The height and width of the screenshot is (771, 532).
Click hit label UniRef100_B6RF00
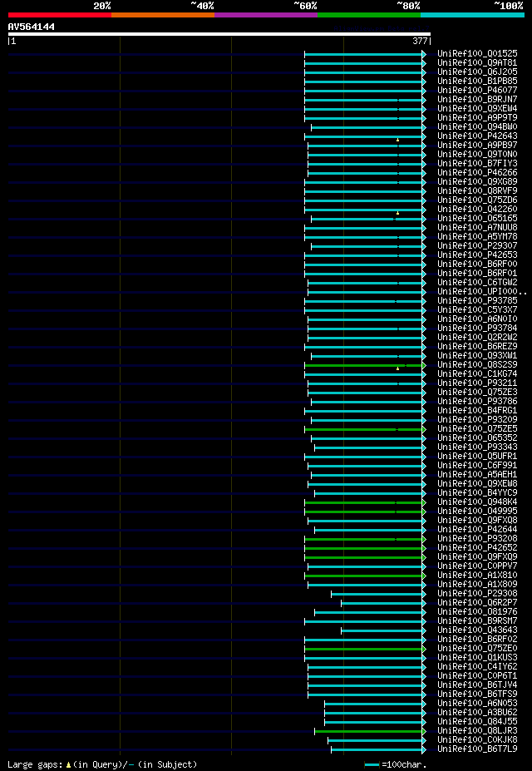tap(477, 264)
